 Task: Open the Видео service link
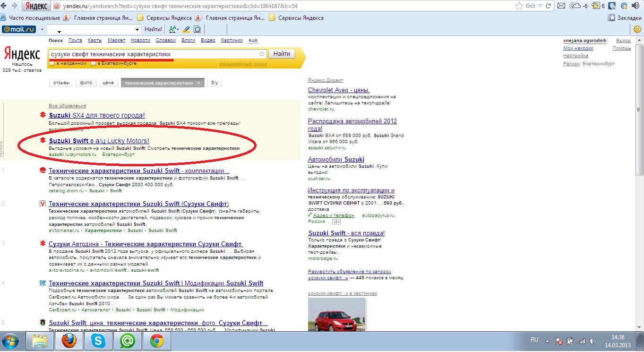pos(208,40)
